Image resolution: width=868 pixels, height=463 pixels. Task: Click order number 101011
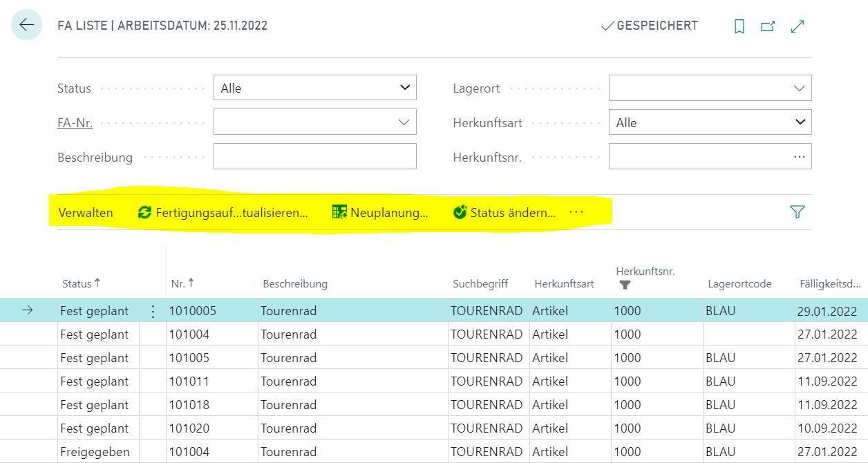189,381
